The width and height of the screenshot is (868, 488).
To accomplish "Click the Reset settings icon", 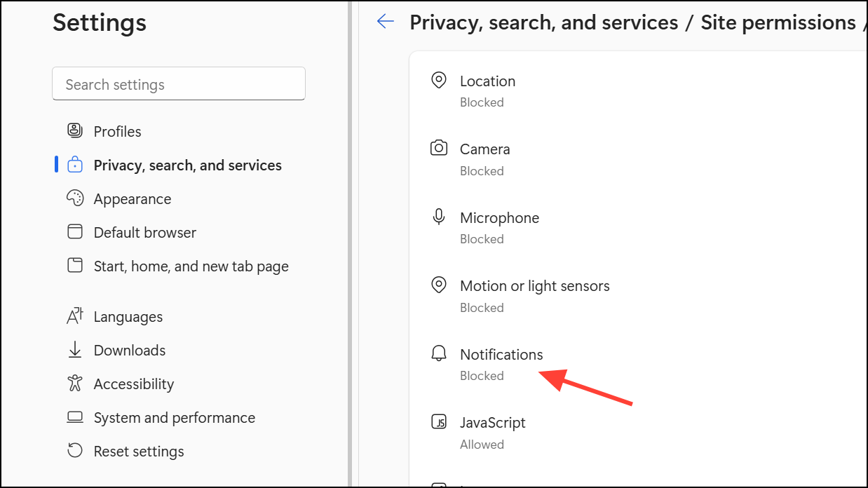I will [75, 451].
